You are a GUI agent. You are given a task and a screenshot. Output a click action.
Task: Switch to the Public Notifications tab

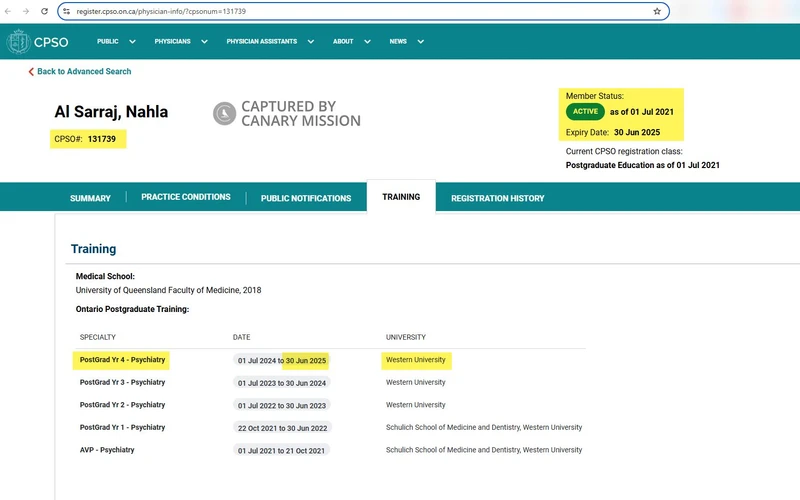(306, 198)
